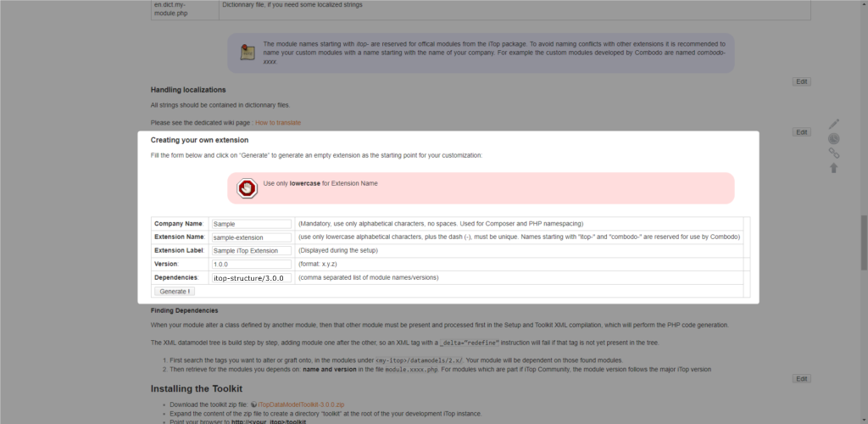Click the back to top arrow icon
This screenshot has height=424, width=868.
coord(834,168)
